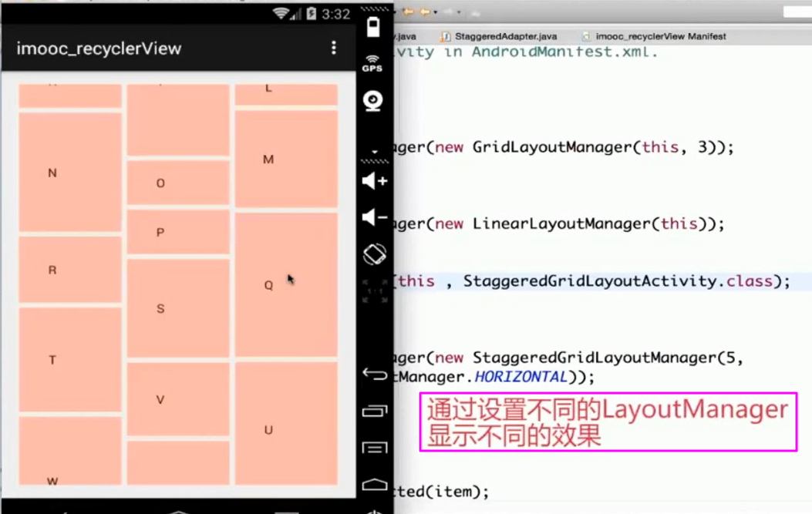Tap grid item R
This screenshot has width=812, height=514.
tap(70, 270)
